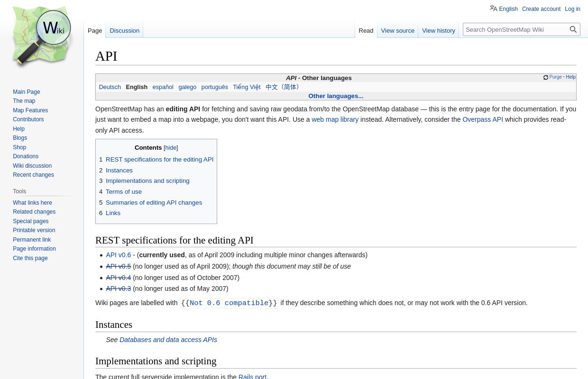Jump to Terms of use contents entry
The width and height of the screenshot is (588, 379).
coord(123,192)
